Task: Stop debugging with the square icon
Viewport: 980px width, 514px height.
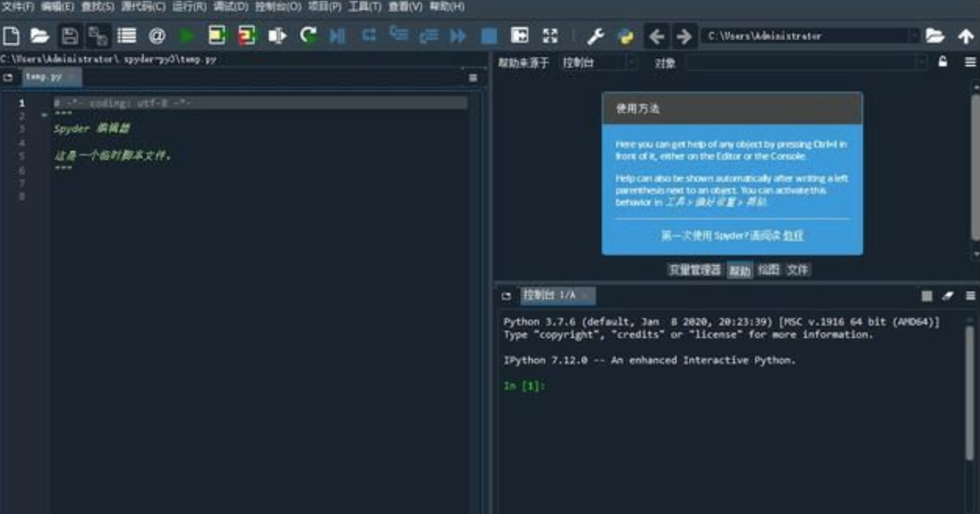Action: (x=489, y=35)
